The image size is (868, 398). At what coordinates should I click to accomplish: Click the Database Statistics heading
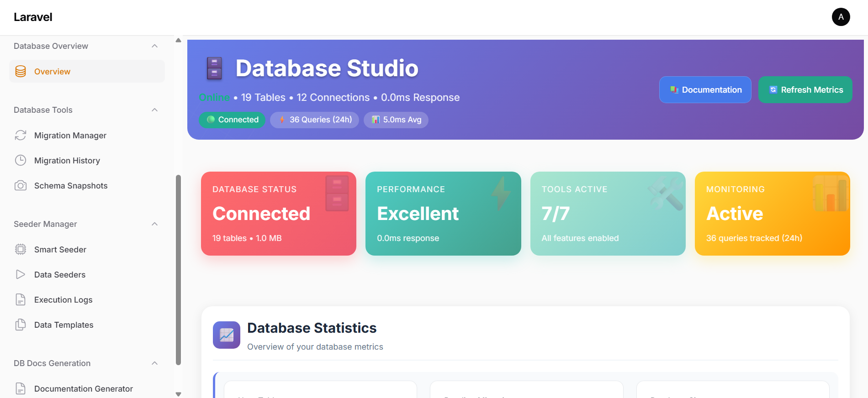(x=312, y=328)
